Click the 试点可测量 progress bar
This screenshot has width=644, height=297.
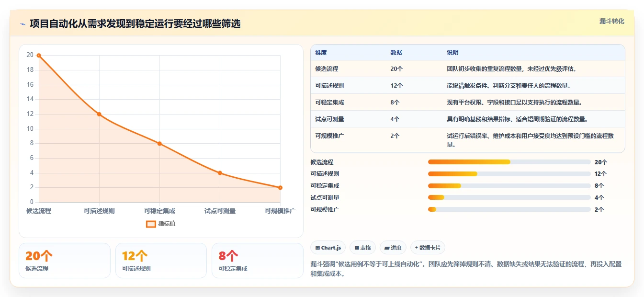click(509, 198)
